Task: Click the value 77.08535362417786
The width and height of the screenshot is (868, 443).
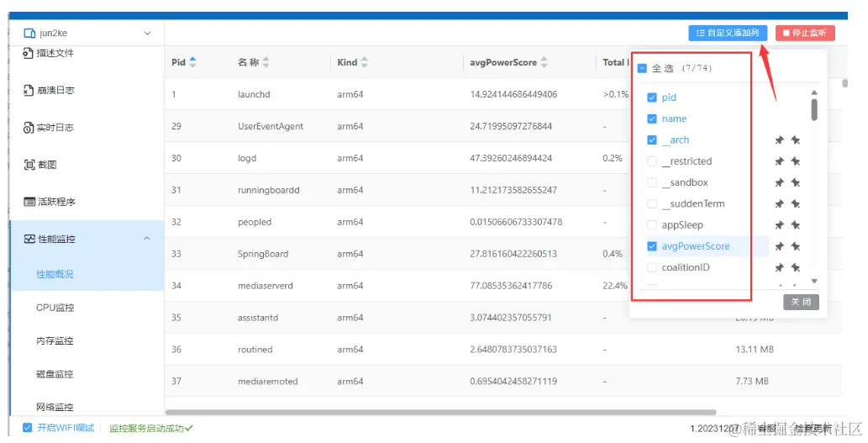Action: 511,286
